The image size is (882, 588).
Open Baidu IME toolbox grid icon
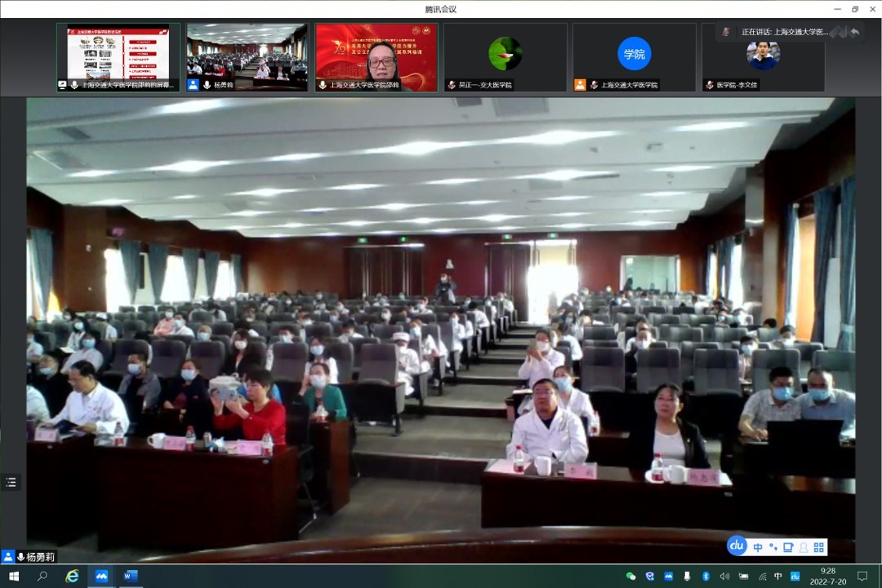819,547
